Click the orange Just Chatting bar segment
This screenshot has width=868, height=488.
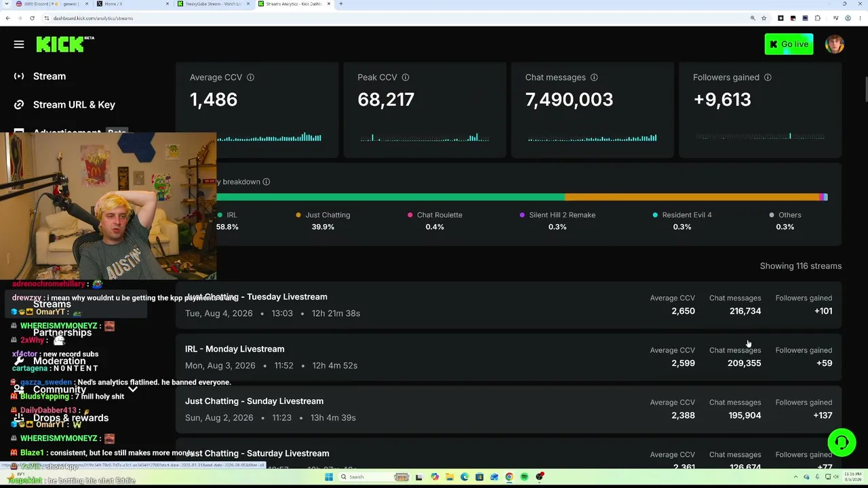692,197
